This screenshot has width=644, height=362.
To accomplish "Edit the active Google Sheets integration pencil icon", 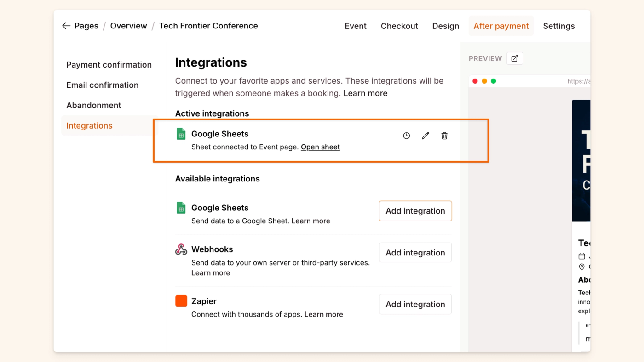I will tap(425, 136).
